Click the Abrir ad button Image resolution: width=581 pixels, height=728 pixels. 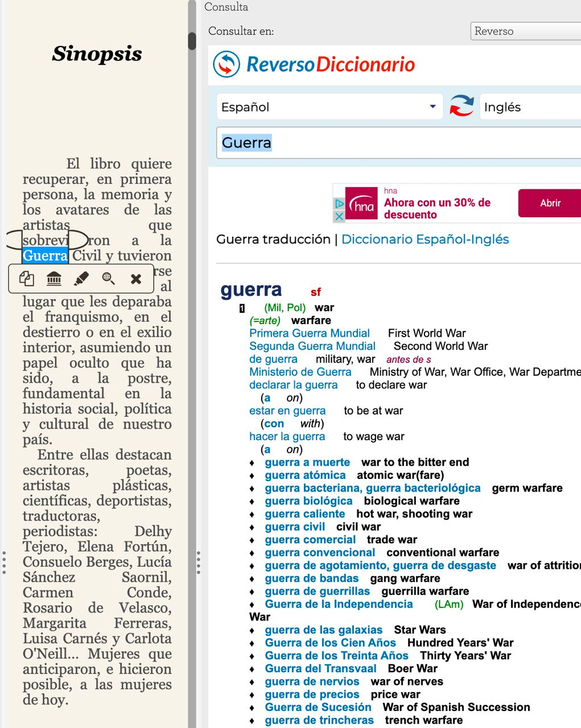[550, 203]
